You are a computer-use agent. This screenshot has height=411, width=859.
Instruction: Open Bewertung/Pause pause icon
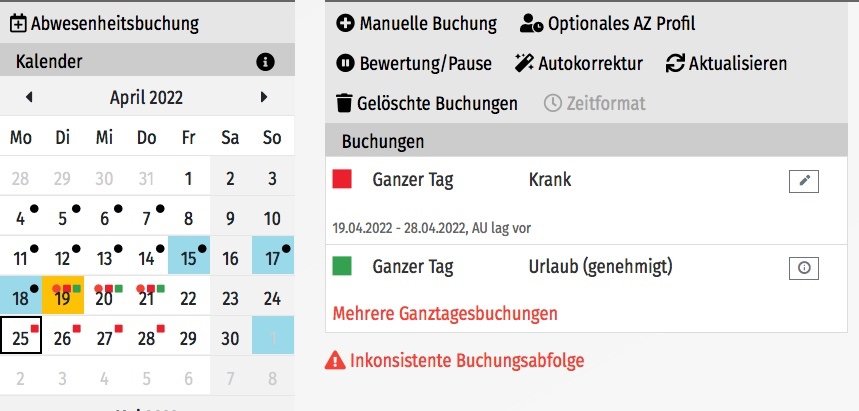pos(345,64)
